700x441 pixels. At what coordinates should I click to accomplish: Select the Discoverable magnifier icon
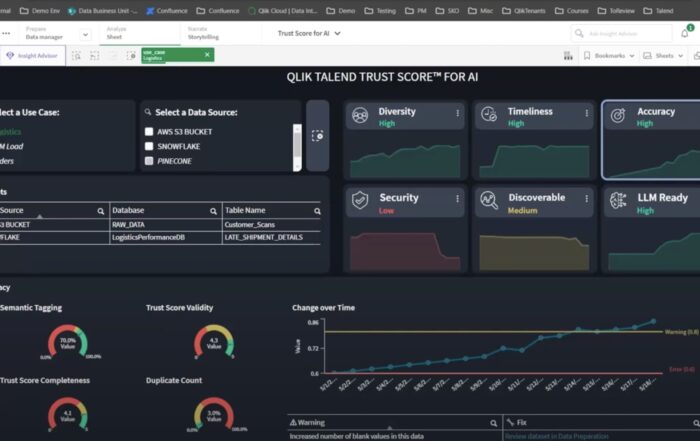(x=489, y=200)
